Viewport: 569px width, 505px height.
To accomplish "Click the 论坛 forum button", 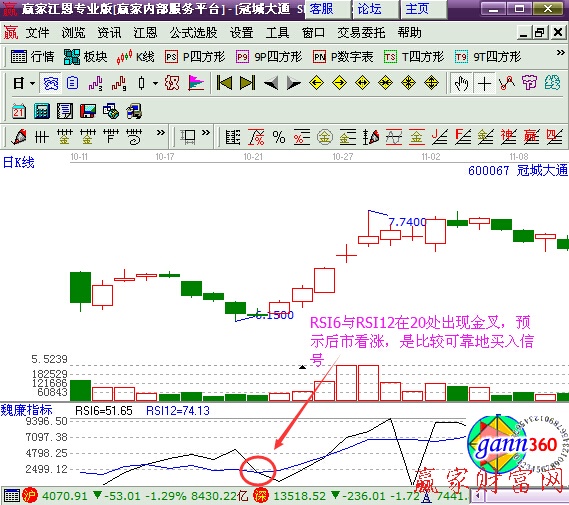I will click(x=376, y=9).
